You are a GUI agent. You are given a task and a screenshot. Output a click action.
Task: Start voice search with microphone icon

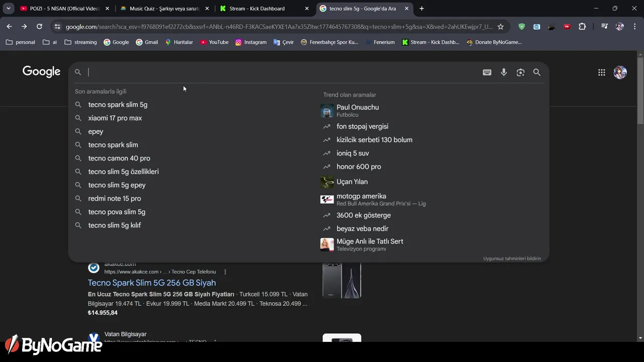(x=504, y=72)
